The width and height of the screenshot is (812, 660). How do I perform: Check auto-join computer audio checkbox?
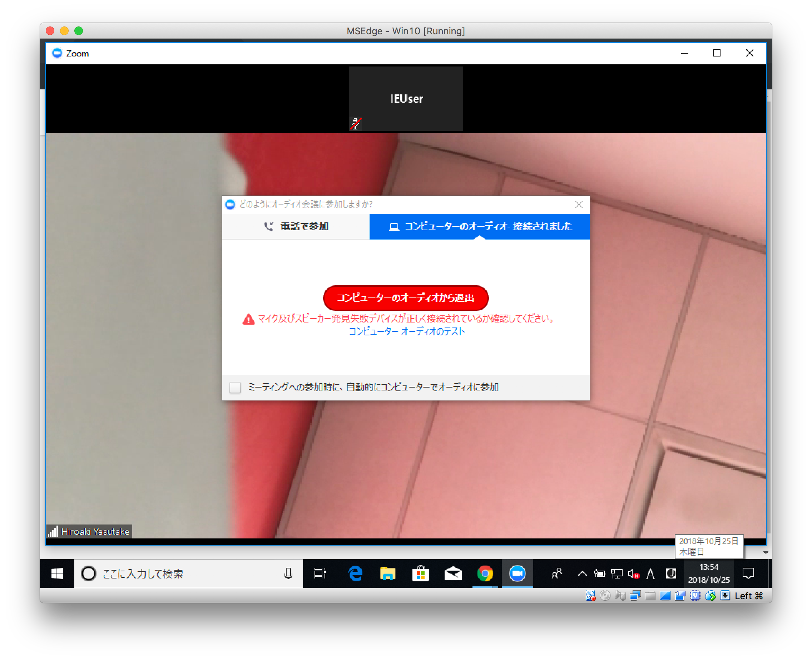[x=235, y=388]
